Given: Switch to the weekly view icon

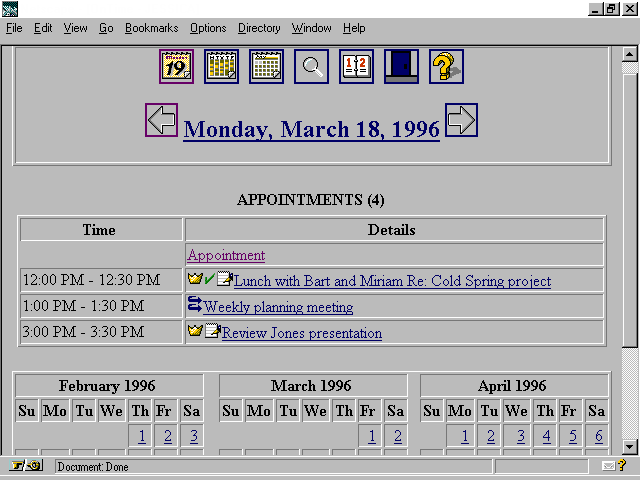Looking at the screenshot, I should click(221, 67).
